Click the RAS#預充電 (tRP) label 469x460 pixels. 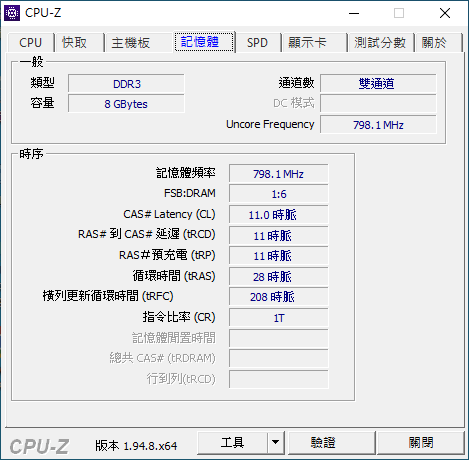point(167,255)
